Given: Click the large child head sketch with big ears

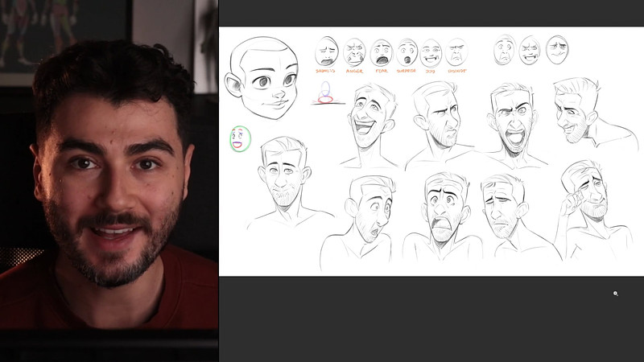Looking at the screenshot, I should (x=261, y=77).
